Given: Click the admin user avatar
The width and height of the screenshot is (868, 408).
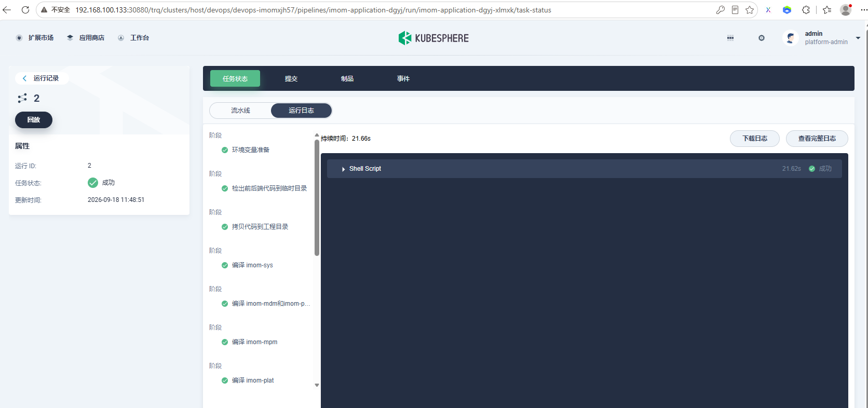Looking at the screenshot, I should coord(791,38).
